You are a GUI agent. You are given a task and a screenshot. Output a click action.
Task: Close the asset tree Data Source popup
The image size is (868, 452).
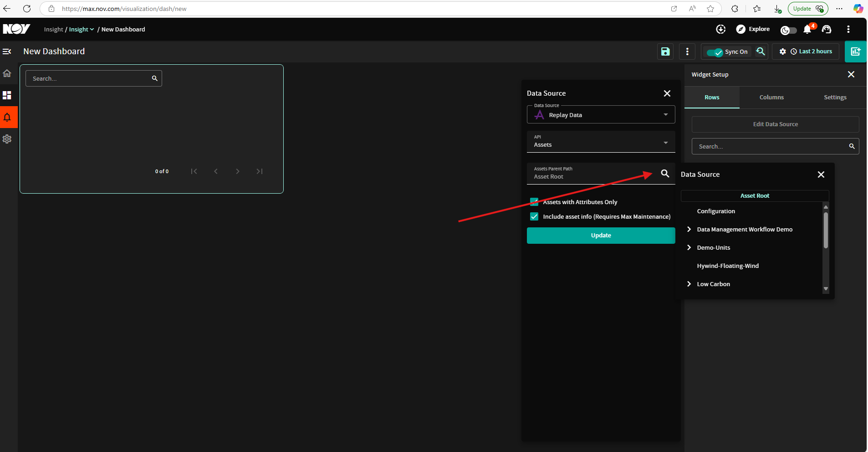[821, 175]
